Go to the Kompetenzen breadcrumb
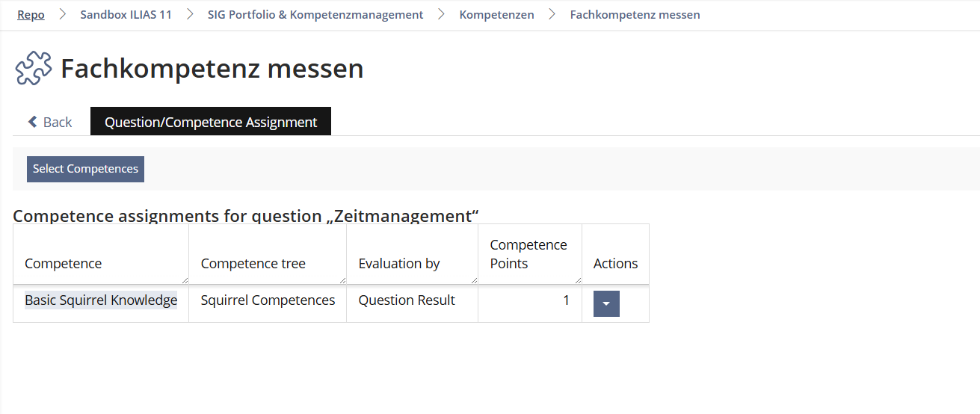The width and height of the screenshot is (980, 414). [497, 14]
